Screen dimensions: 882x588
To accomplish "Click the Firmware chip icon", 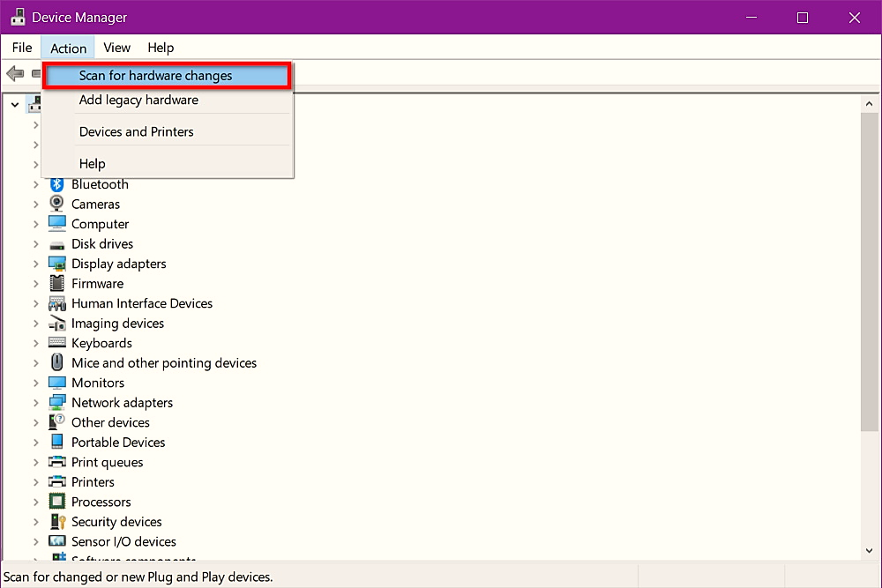I will tap(56, 283).
